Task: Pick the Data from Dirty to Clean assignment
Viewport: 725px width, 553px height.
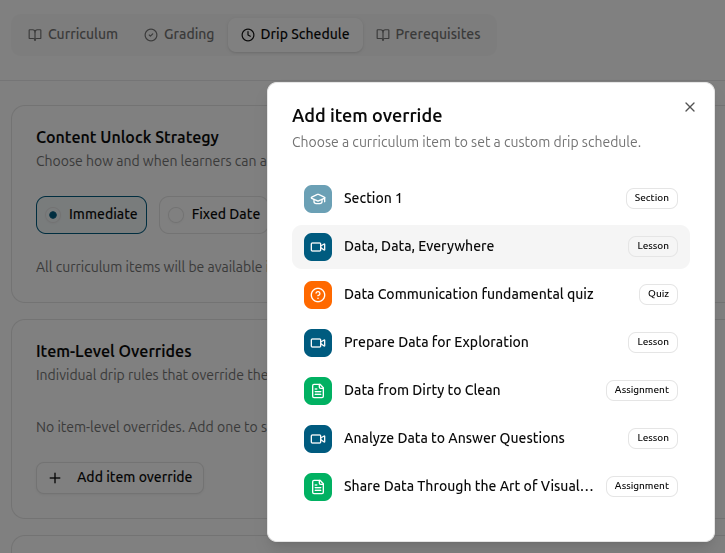Action: click(491, 391)
